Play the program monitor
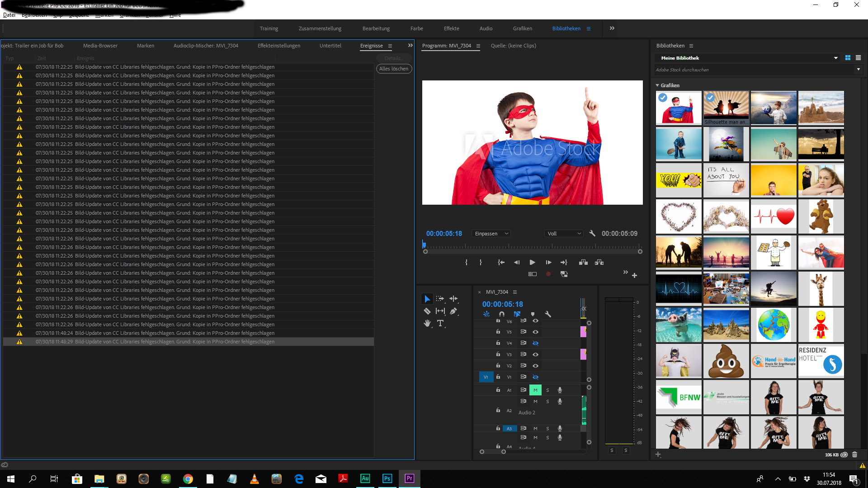 pos(532,262)
